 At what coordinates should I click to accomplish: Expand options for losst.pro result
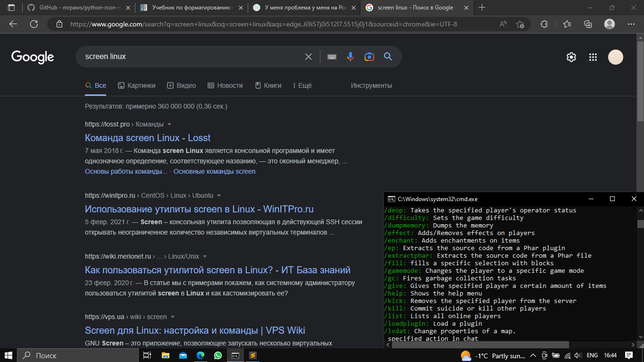pyautogui.click(x=169, y=124)
